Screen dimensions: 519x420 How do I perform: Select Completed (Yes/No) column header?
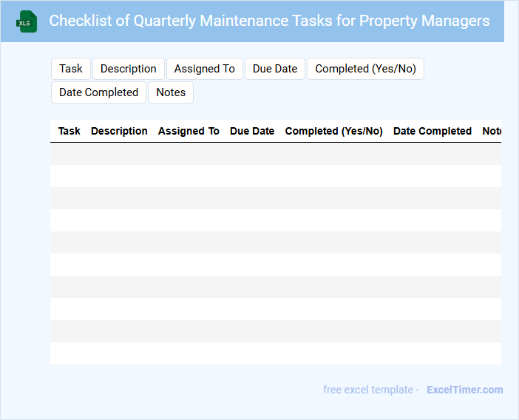(334, 131)
